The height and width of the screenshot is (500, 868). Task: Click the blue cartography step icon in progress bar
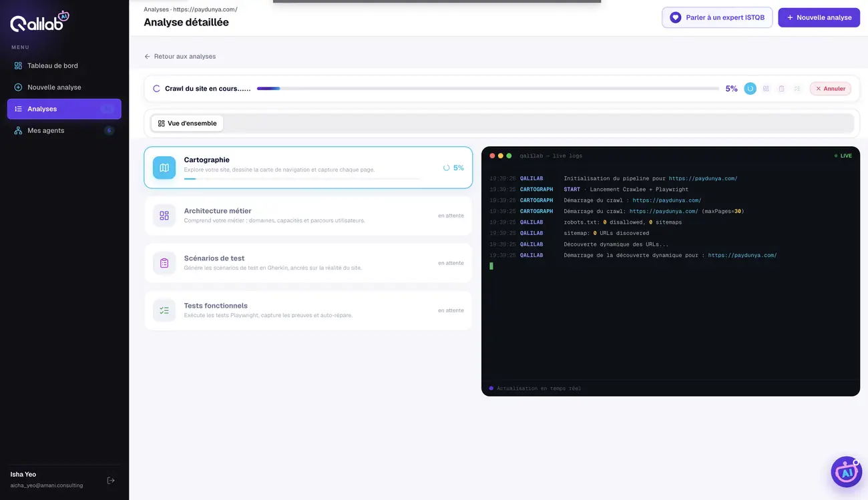coord(750,88)
